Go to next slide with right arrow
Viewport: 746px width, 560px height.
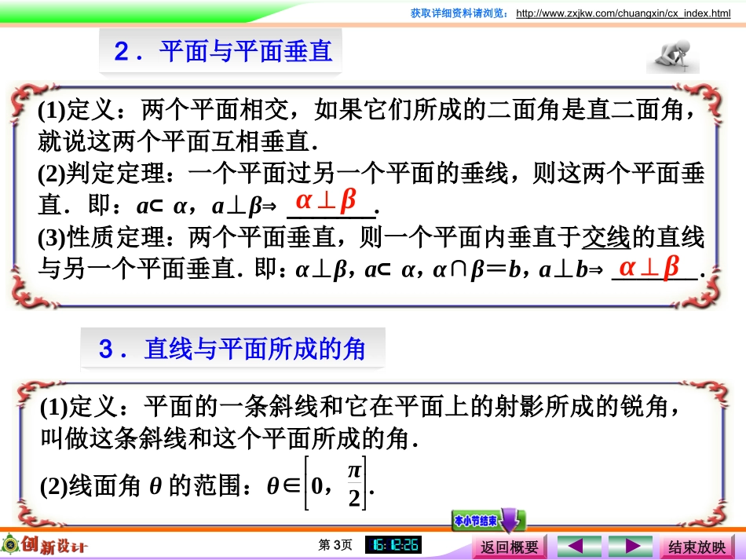631,546
